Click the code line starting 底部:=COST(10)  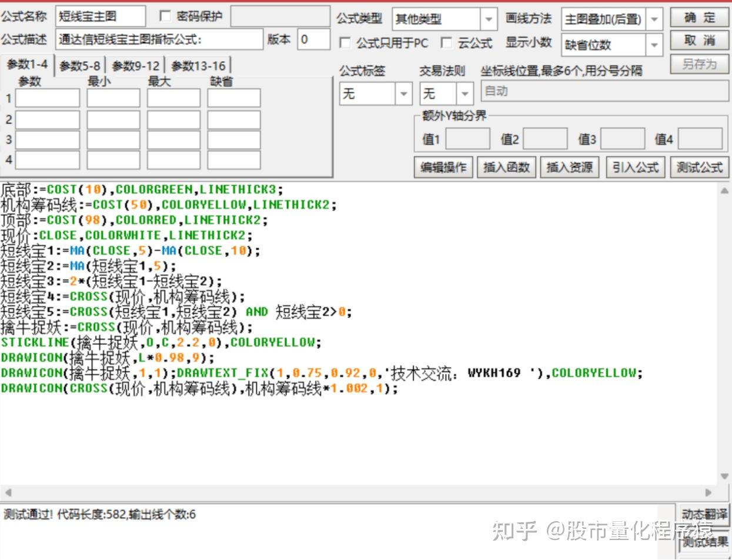coord(142,190)
